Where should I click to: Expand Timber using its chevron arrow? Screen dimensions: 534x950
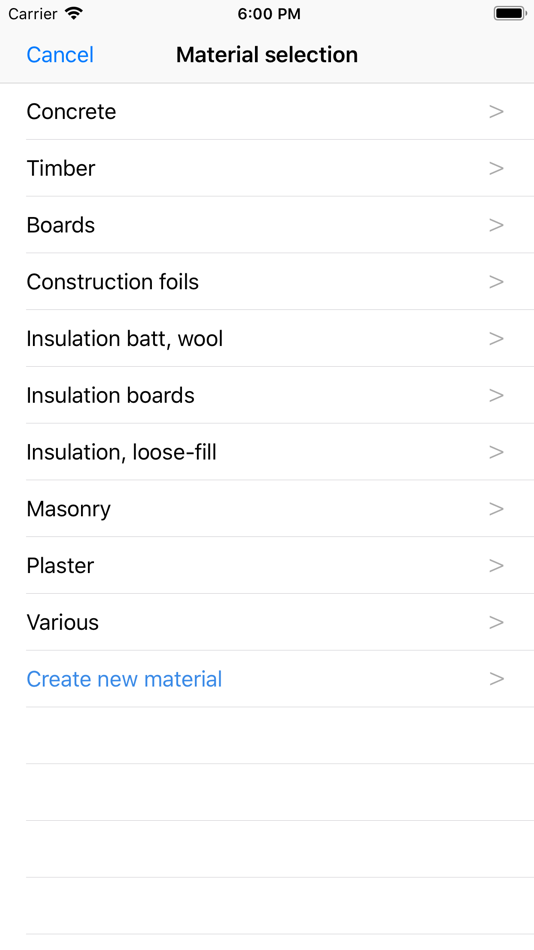496,168
